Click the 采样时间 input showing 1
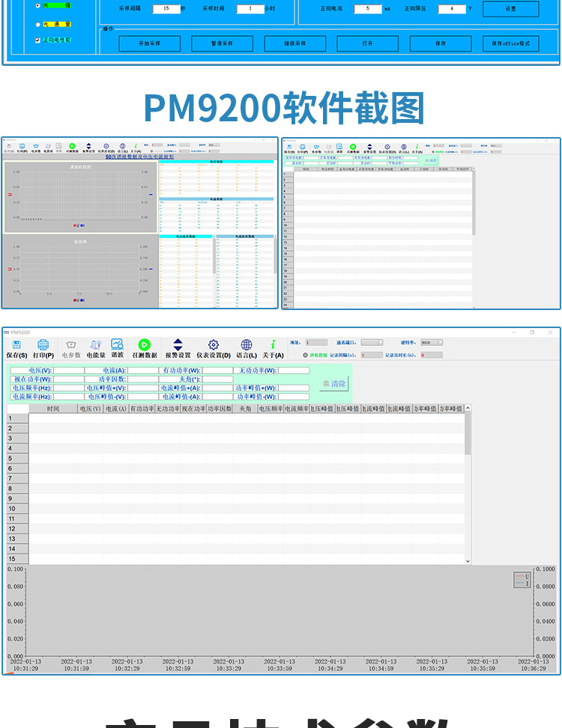Screen dimensions: 562x728 click(250, 9)
